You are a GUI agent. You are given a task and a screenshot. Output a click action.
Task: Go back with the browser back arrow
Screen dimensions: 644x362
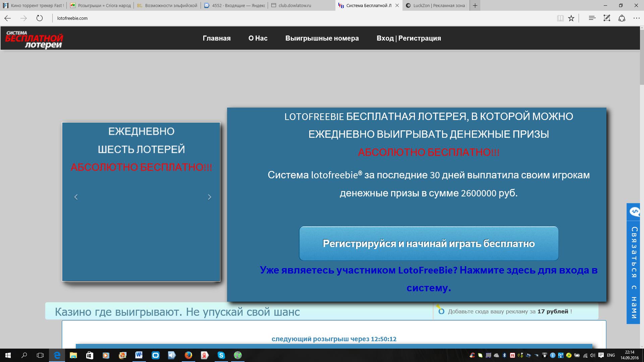pyautogui.click(x=8, y=18)
